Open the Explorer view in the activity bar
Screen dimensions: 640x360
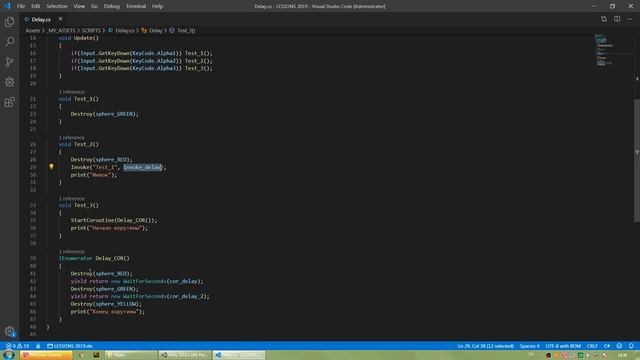pyautogui.click(x=9, y=22)
